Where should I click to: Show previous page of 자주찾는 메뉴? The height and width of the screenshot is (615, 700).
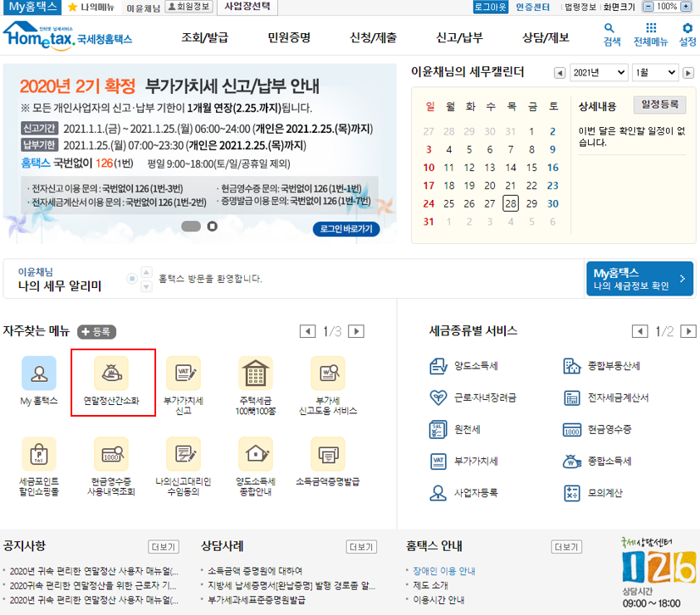point(307,331)
